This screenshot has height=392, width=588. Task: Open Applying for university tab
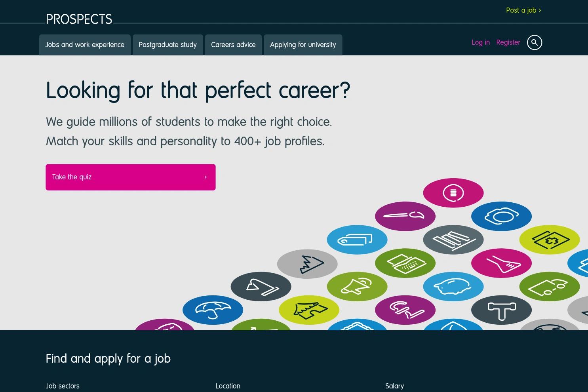pyautogui.click(x=303, y=45)
